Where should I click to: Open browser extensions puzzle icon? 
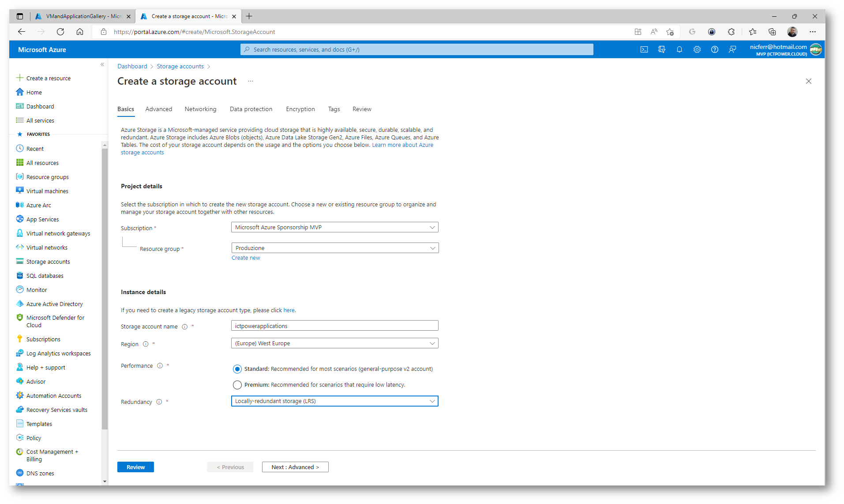731,32
